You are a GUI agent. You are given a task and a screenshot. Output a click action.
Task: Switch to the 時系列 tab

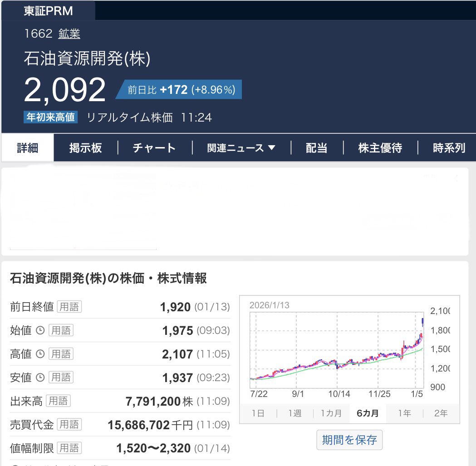coord(449,148)
